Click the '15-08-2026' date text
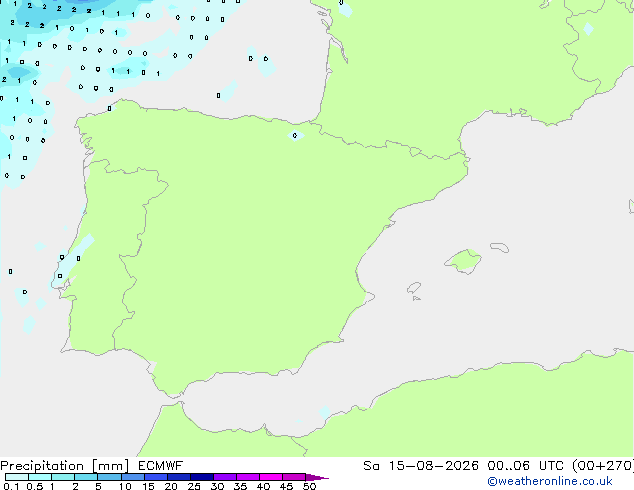This screenshot has height=490, width=634. click(433, 466)
